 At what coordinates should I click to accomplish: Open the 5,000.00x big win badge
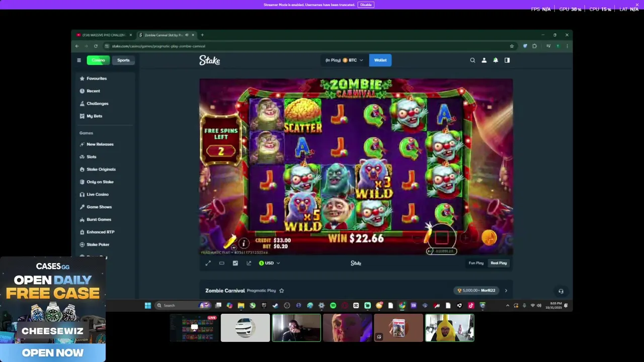point(476,291)
